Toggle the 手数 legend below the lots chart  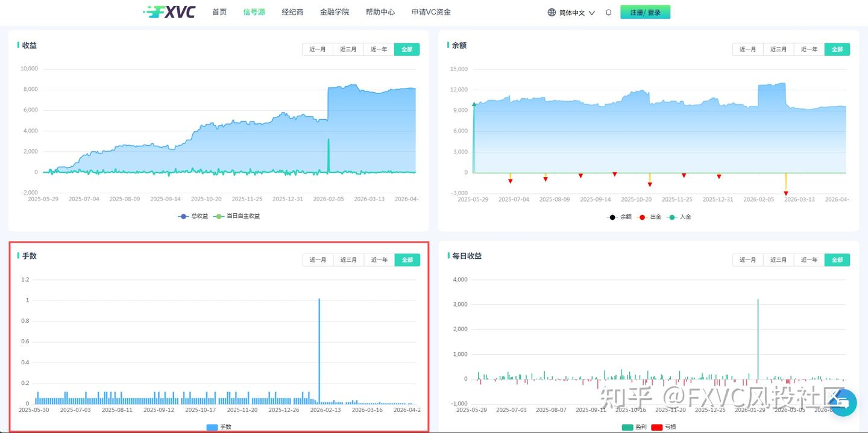click(x=218, y=426)
